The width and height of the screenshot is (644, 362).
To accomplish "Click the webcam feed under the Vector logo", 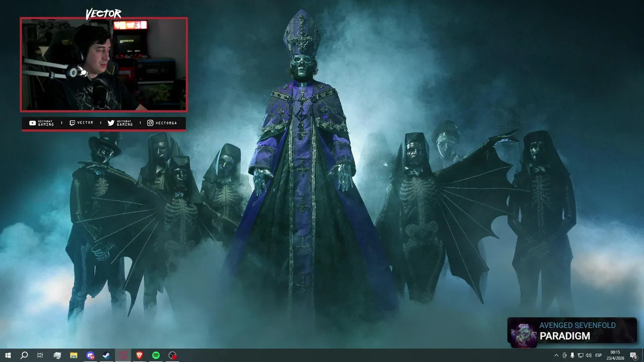I will (x=104, y=64).
